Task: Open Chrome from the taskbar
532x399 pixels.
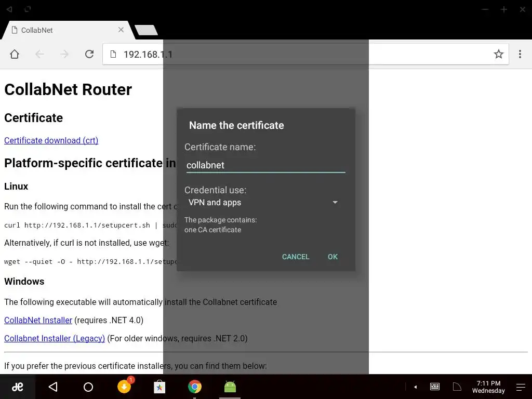Action: pyautogui.click(x=195, y=387)
